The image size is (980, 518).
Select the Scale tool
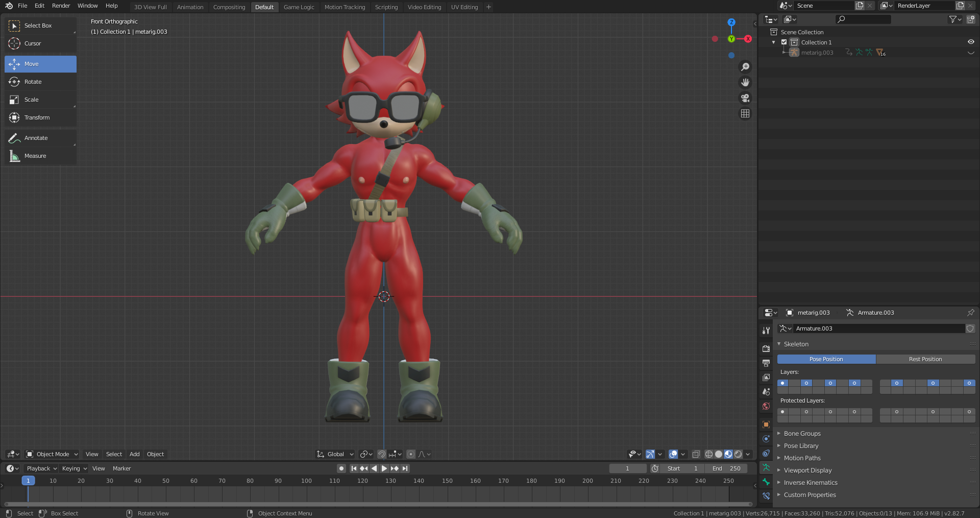pos(31,100)
